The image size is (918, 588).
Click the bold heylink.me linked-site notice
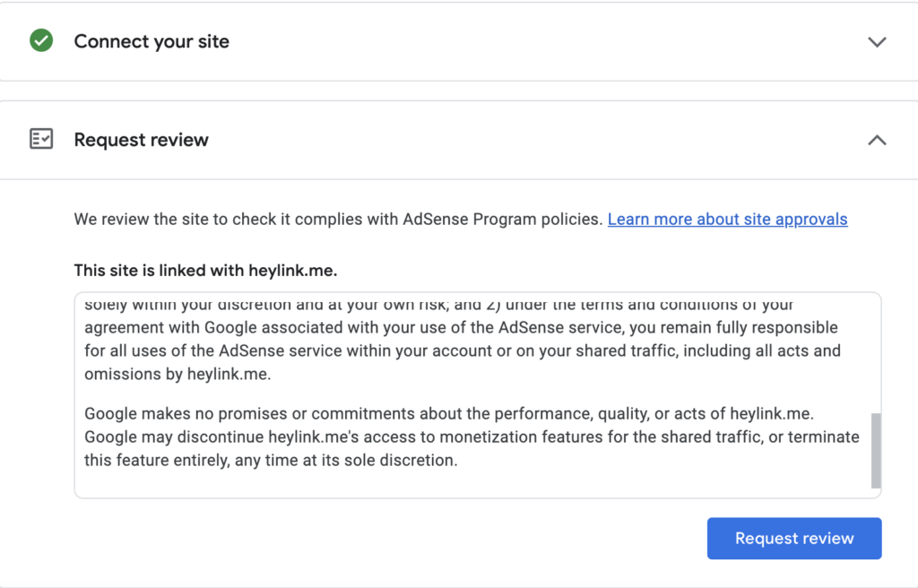(x=206, y=271)
